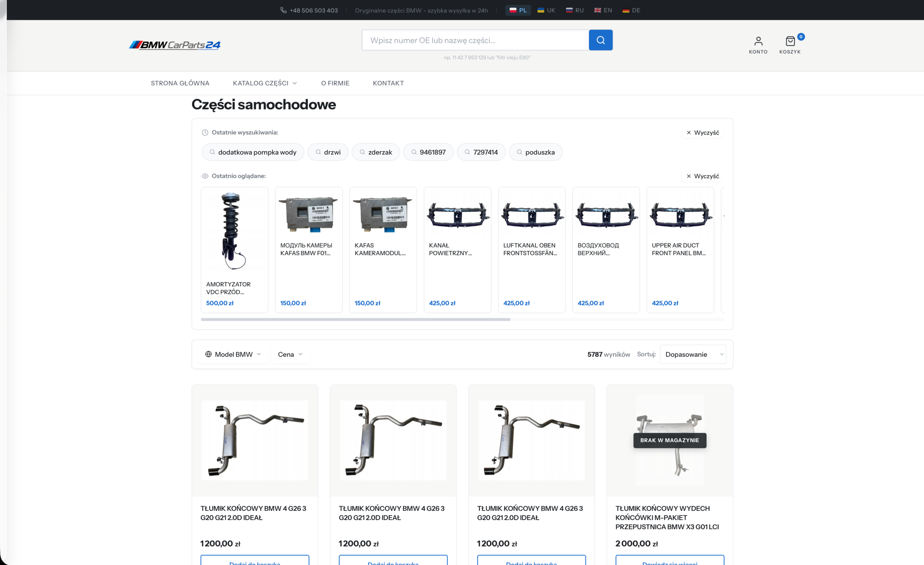Image resolution: width=924 pixels, height=565 pixels.
Task: Click the recently viewed horizontal scrollbar
Action: point(356,319)
